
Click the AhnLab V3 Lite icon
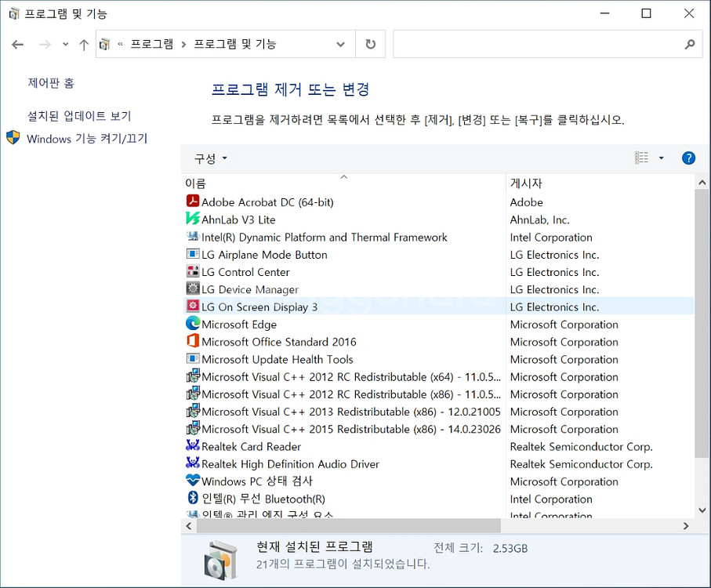click(x=193, y=219)
